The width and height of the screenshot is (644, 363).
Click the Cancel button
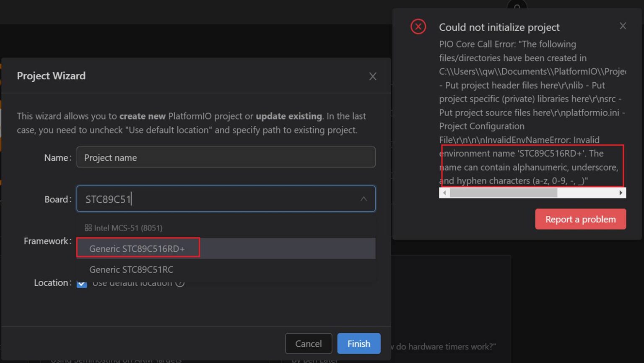309,343
